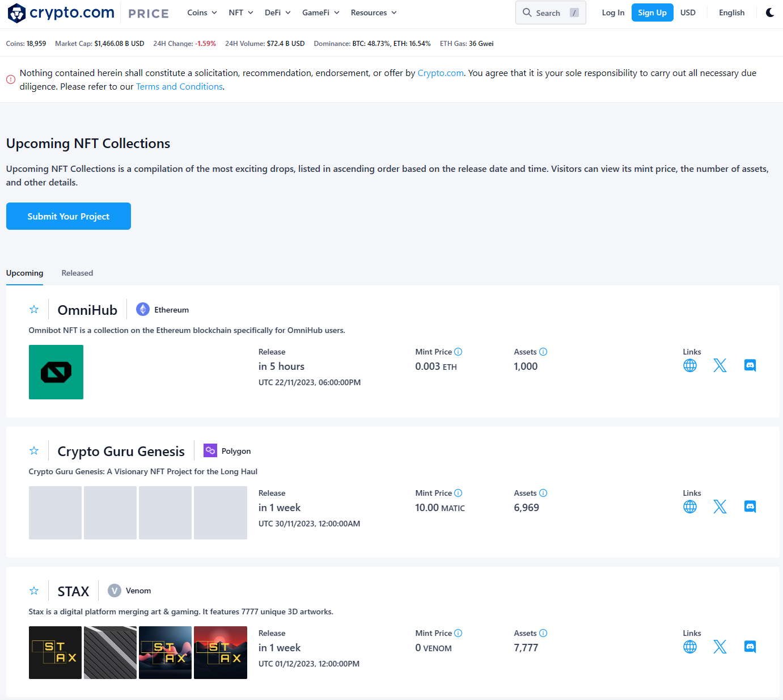Open the NFT navigation dropdown

point(240,13)
